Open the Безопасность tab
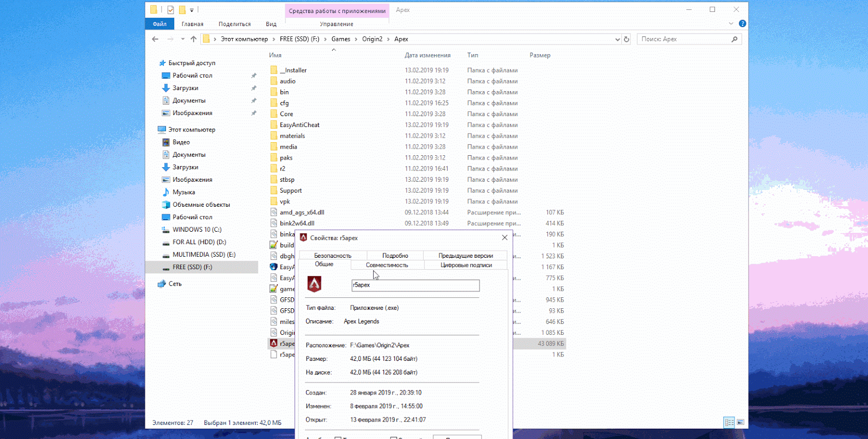This screenshot has height=439, width=868. click(333, 256)
